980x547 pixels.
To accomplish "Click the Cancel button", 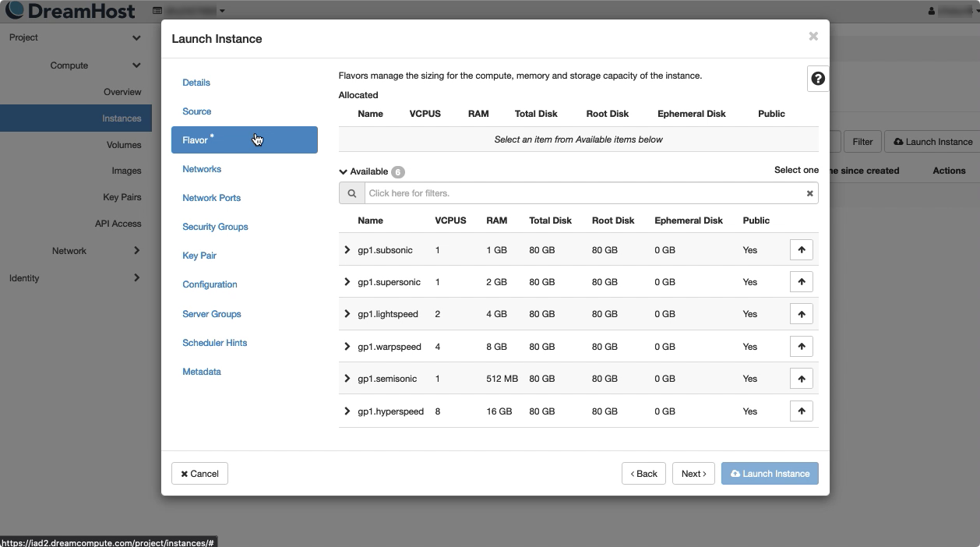I will point(199,474).
